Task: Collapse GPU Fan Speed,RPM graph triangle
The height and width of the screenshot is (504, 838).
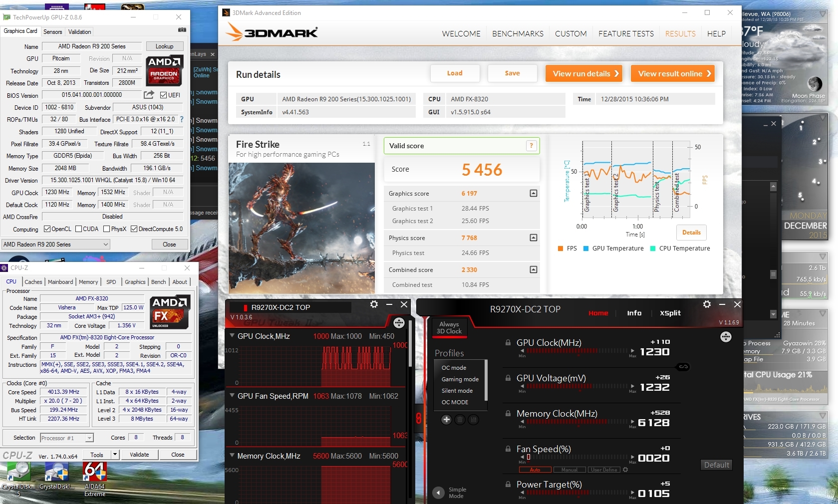Action: pyautogui.click(x=232, y=395)
